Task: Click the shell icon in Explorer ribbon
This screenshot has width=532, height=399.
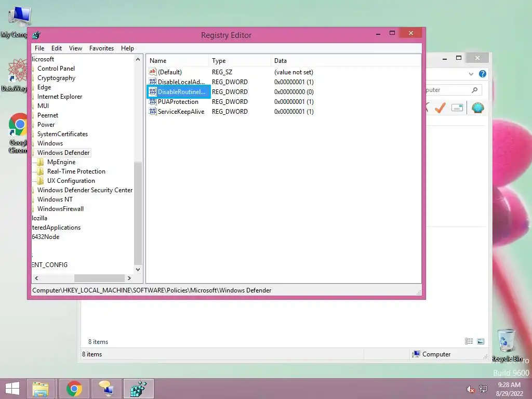Action: click(x=478, y=108)
